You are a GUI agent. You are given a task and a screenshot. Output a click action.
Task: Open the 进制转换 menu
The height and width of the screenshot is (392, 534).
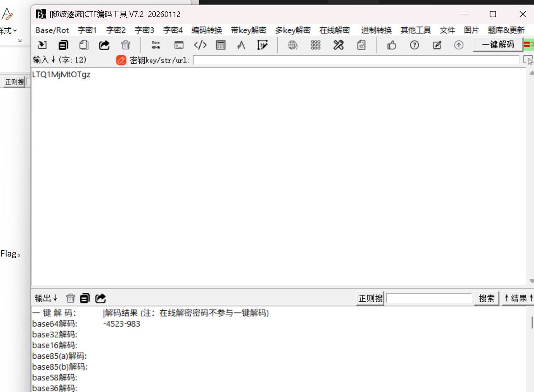(377, 30)
